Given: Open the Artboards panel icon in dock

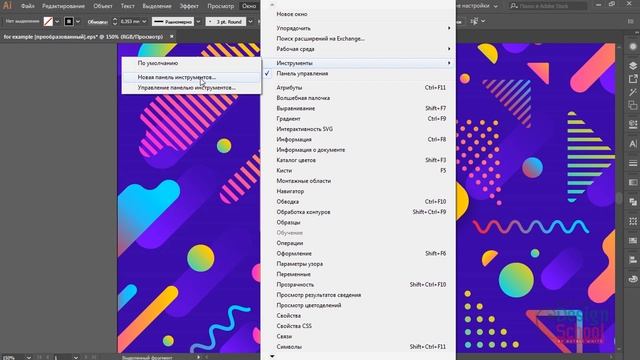Looking at the screenshot, I should click(x=633, y=105).
